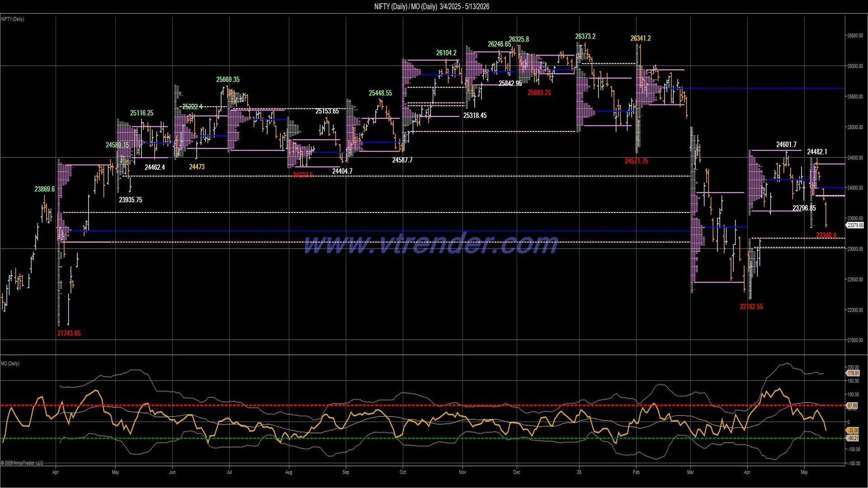Click the 25448.55 high label
This screenshot has width=868, height=488.
(380, 93)
